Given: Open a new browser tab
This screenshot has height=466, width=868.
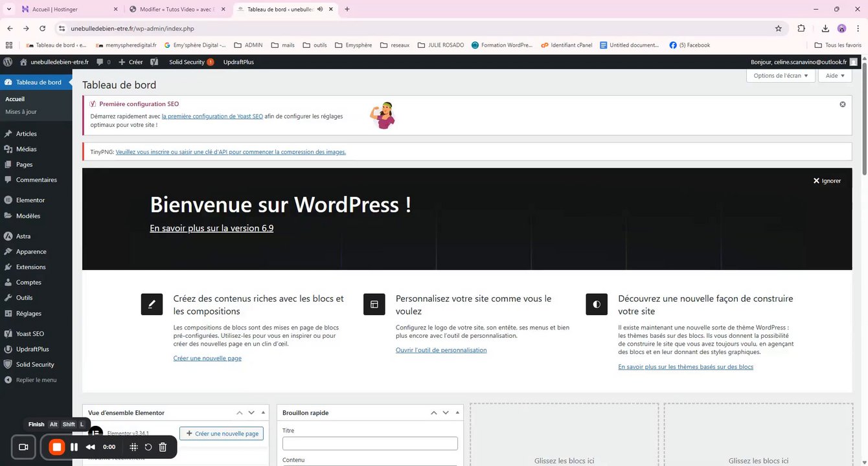Looking at the screenshot, I should (x=347, y=9).
